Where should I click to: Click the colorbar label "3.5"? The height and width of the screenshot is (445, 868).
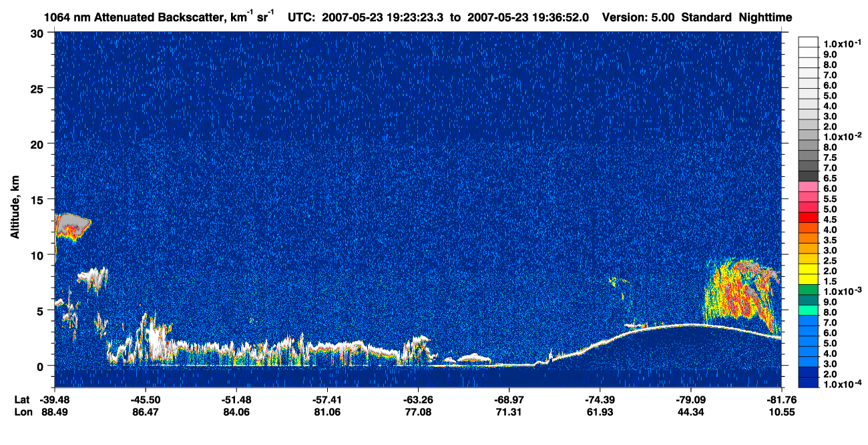[x=830, y=240]
